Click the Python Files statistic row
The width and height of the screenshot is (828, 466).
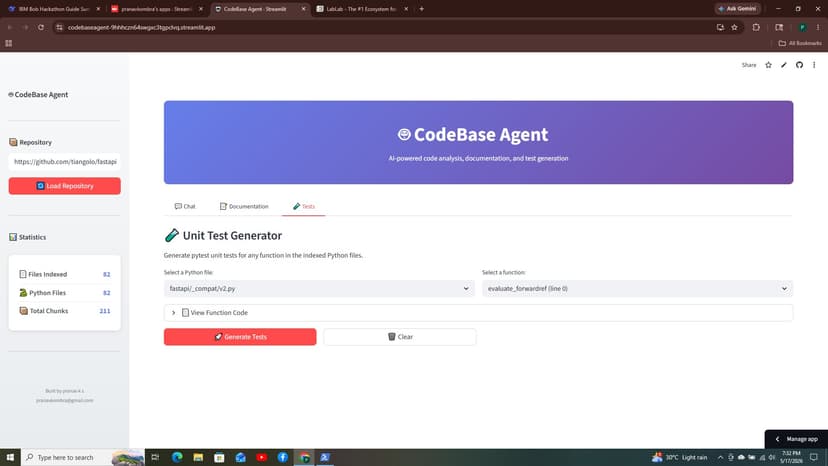(x=64, y=293)
